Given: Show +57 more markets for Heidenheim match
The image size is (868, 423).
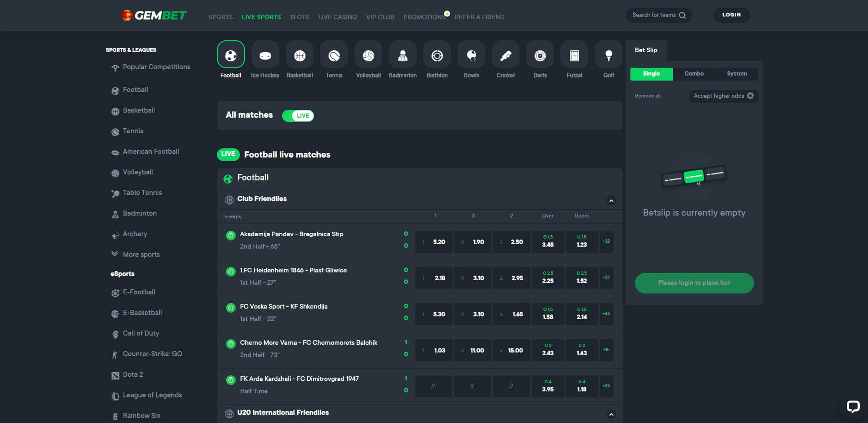Looking at the screenshot, I should [x=606, y=277].
